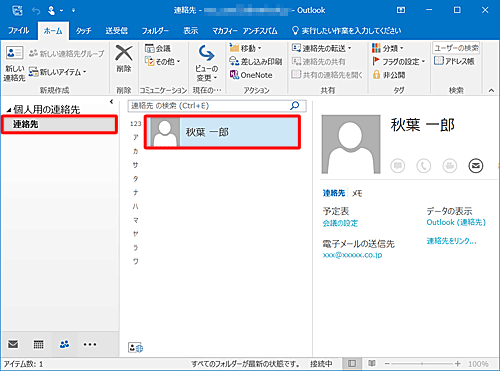Jump to index カ

coord(135,151)
